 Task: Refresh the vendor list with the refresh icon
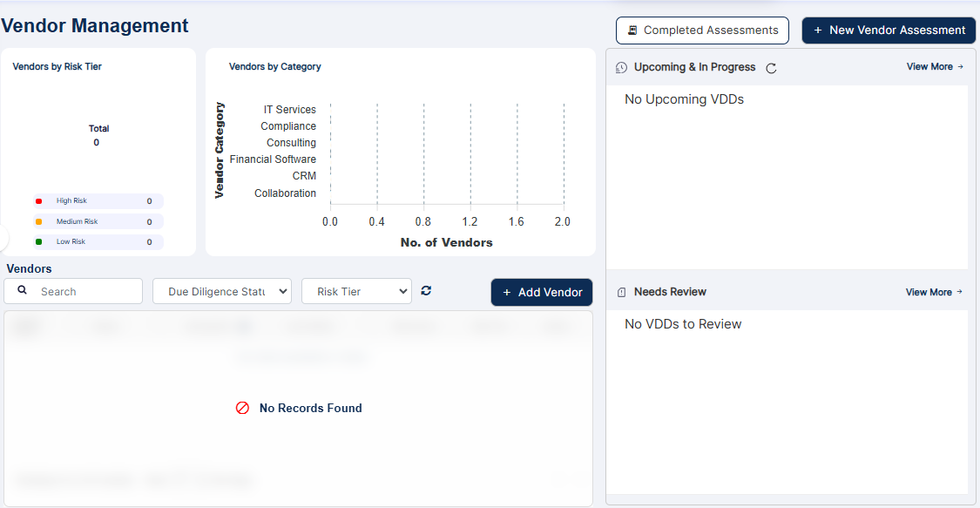pos(426,290)
